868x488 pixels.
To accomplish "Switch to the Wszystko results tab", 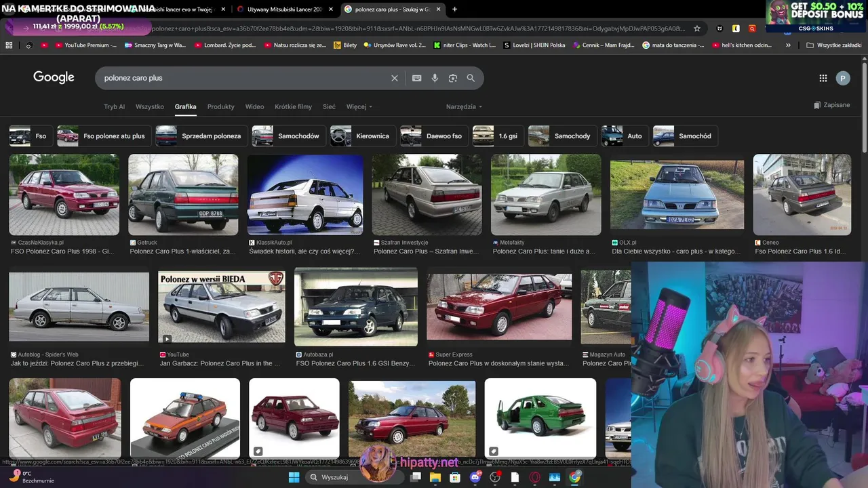I will [x=150, y=107].
